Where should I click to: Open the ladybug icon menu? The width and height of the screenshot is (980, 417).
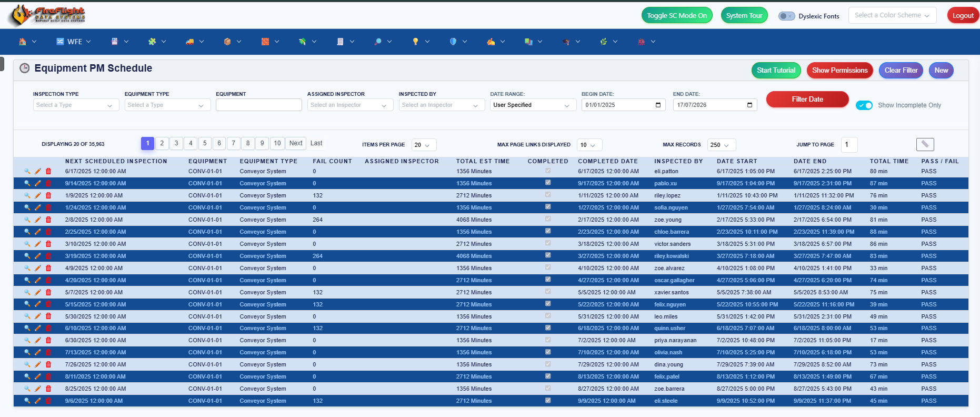click(x=646, y=42)
